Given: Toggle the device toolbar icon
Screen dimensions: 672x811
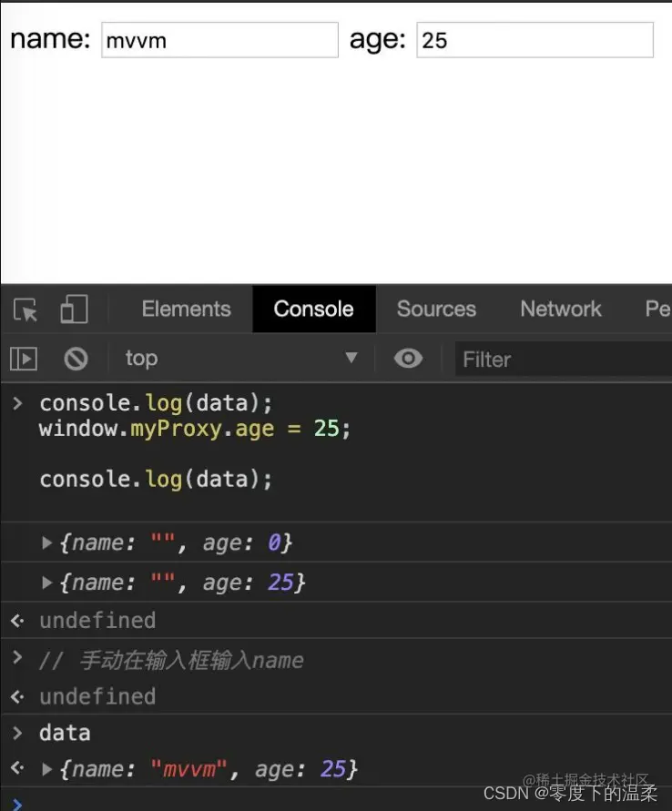Looking at the screenshot, I should point(74,309).
